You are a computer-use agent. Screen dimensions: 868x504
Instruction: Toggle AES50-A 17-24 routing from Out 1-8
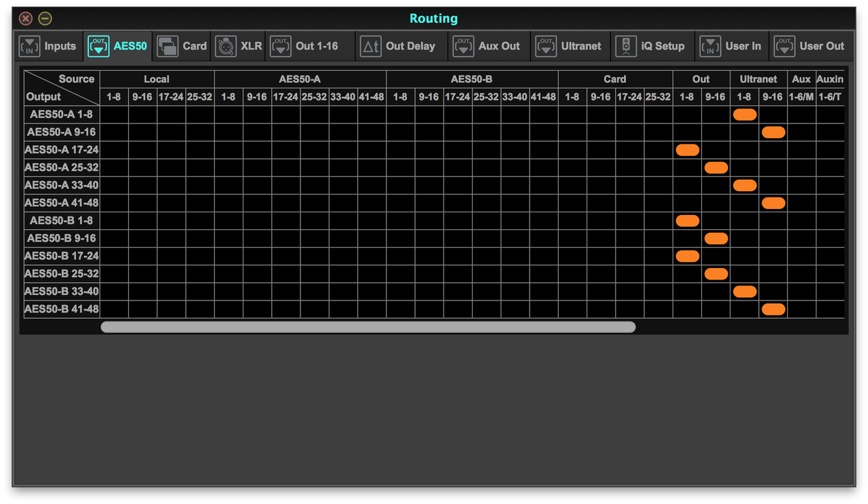coord(687,149)
